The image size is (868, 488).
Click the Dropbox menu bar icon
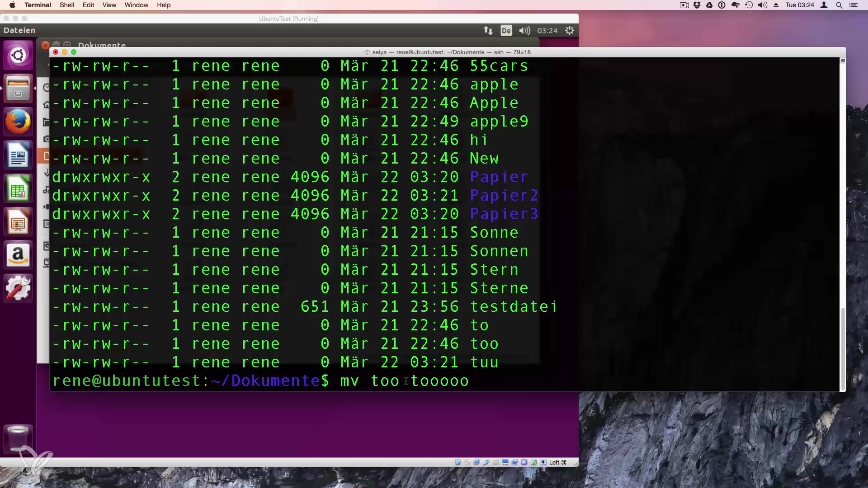click(x=697, y=5)
